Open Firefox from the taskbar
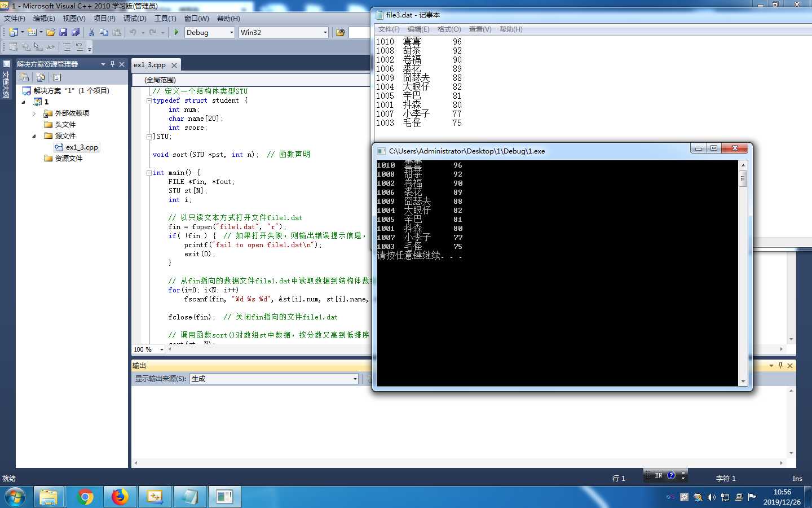 [120, 497]
